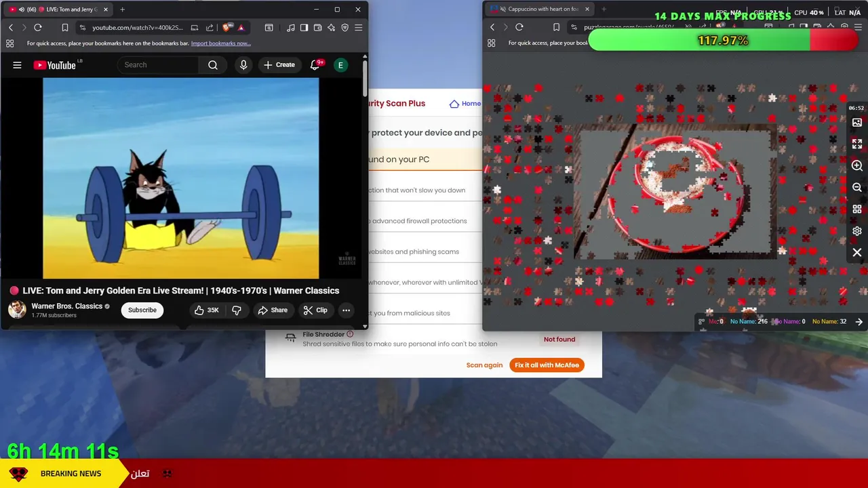Image resolution: width=868 pixels, height=488 pixels.
Task: Go back in the YouTube browser window
Action: pos(11,28)
